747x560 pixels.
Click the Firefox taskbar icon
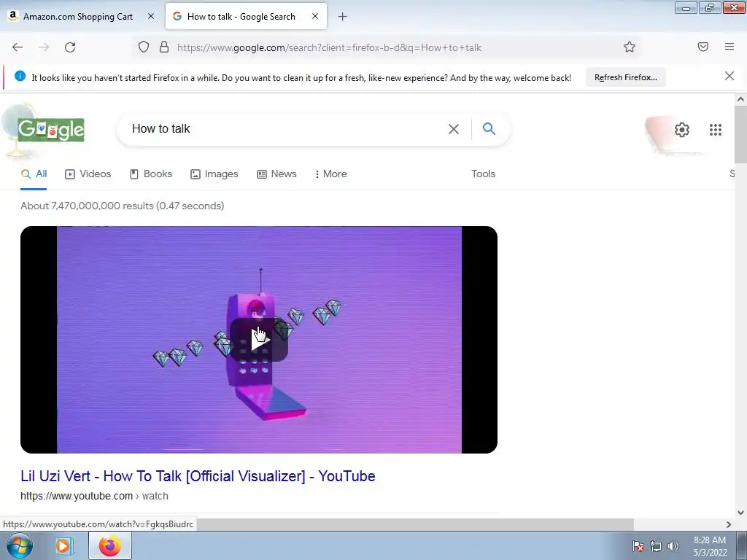point(109,545)
